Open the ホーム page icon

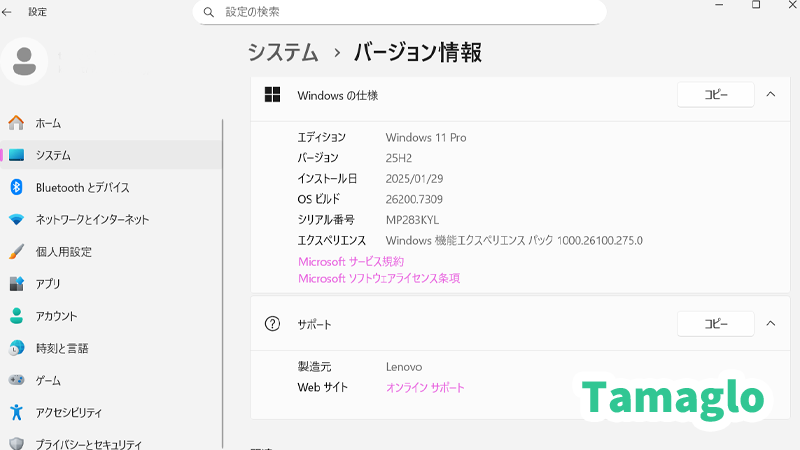click(16, 123)
